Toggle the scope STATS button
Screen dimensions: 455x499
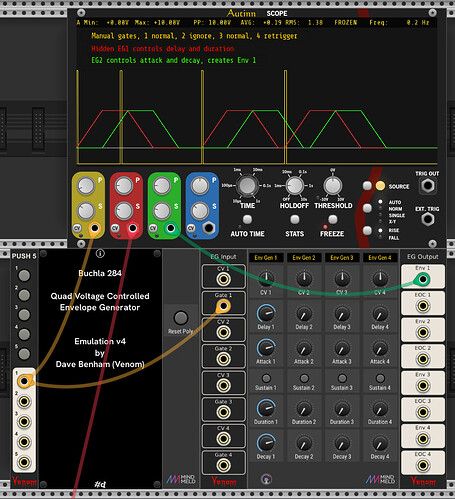(294, 219)
